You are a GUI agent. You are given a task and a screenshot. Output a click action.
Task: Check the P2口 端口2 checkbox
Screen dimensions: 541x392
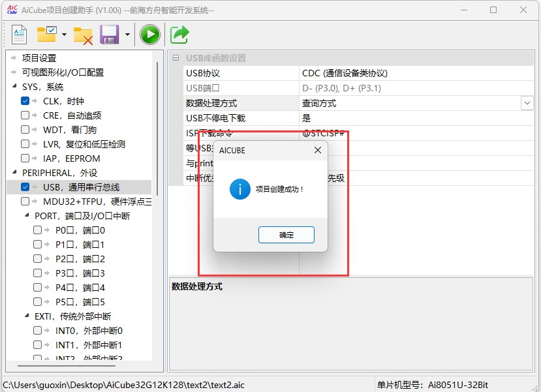(x=38, y=258)
